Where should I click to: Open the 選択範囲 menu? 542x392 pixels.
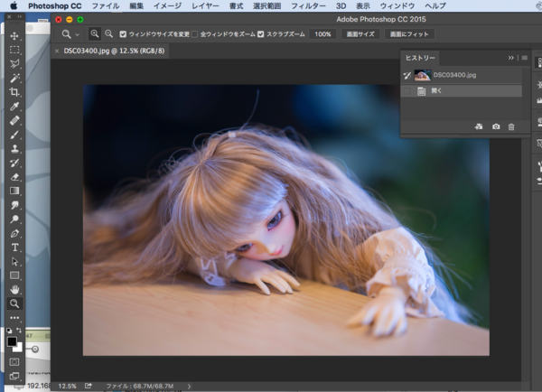point(266,6)
